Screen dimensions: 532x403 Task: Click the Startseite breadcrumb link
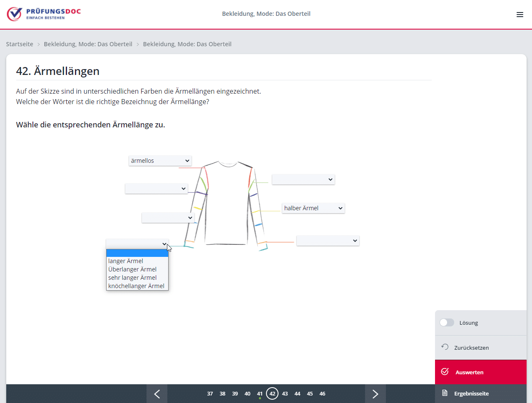pyautogui.click(x=20, y=44)
